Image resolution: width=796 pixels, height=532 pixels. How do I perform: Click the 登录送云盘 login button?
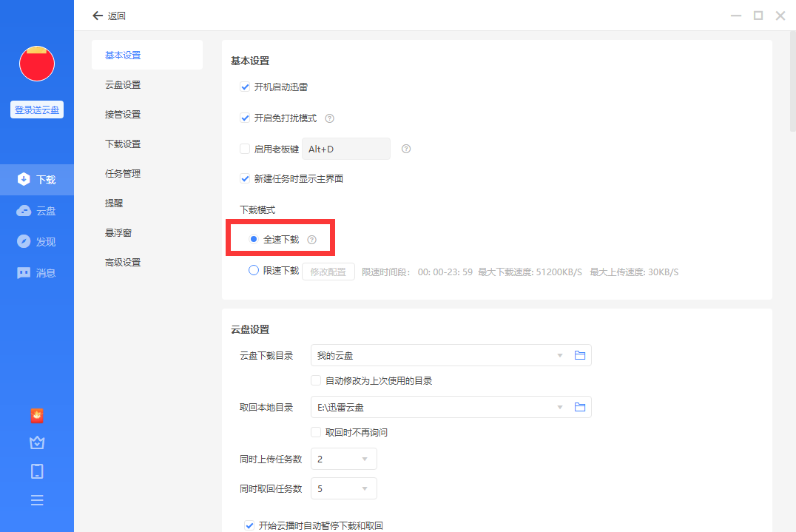pos(37,110)
